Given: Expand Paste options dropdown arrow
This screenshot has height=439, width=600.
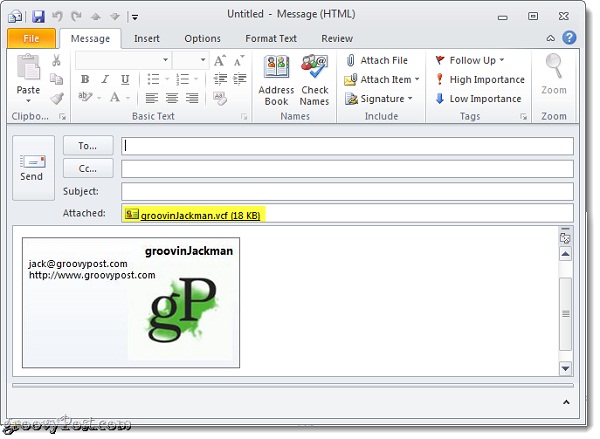Looking at the screenshot, I should coord(28,101).
